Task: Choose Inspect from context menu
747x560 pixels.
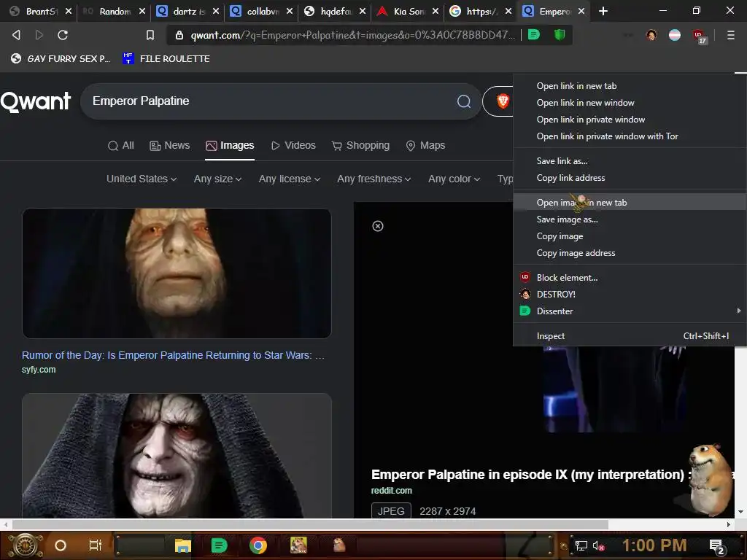Action: point(630,336)
